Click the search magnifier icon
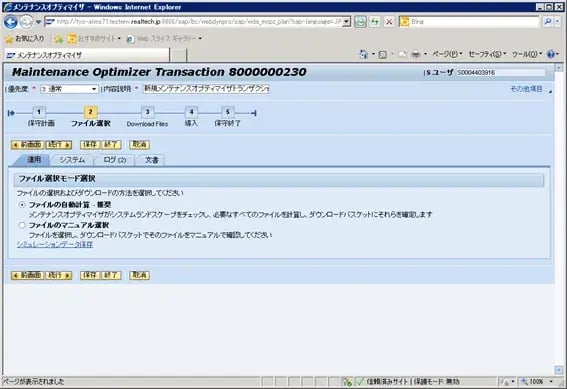Screen dimensions: 567x389 [548, 22]
